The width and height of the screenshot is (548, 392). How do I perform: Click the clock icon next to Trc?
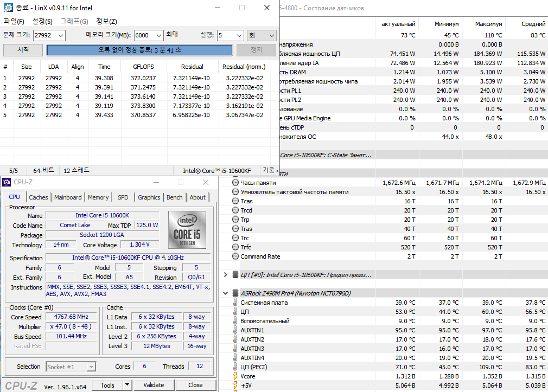tap(235, 238)
